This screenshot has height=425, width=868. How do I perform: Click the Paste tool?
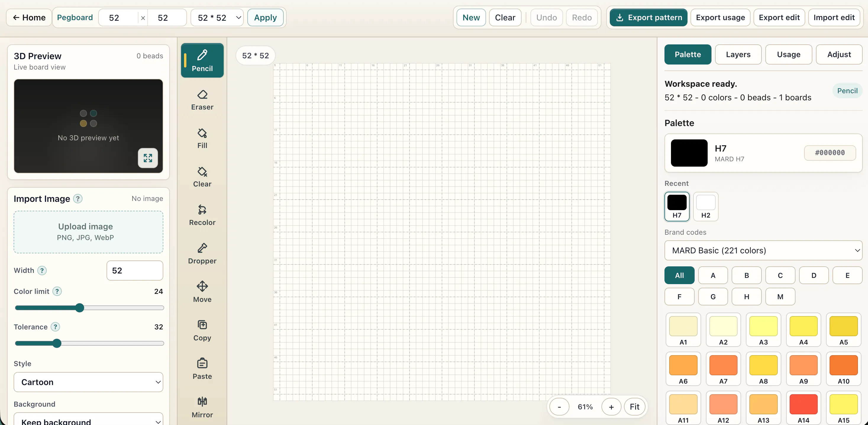click(x=202, y=369)
